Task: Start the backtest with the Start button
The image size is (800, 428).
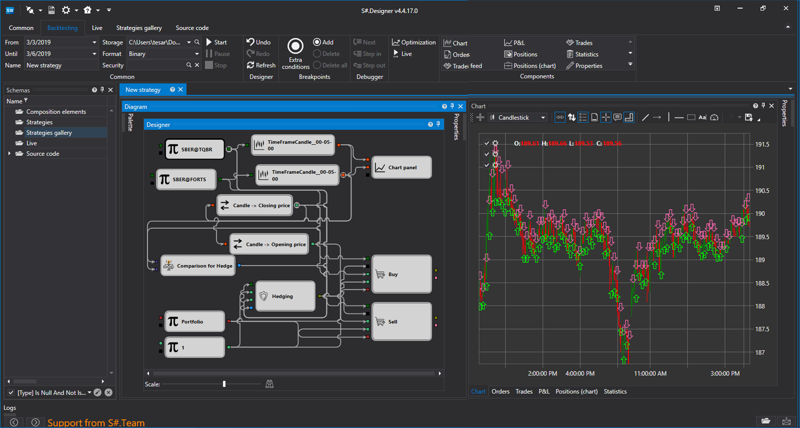Action: point(216,43)
